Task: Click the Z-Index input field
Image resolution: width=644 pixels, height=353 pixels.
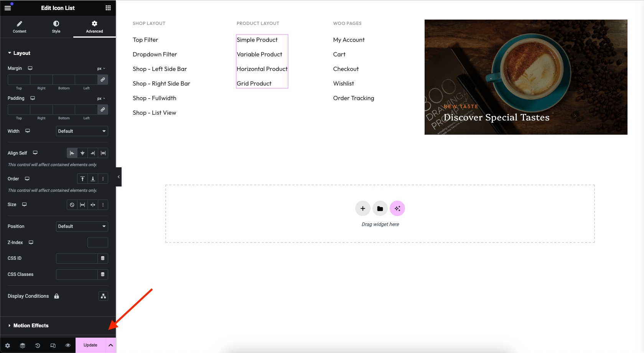Action: (x=97, y=242)
